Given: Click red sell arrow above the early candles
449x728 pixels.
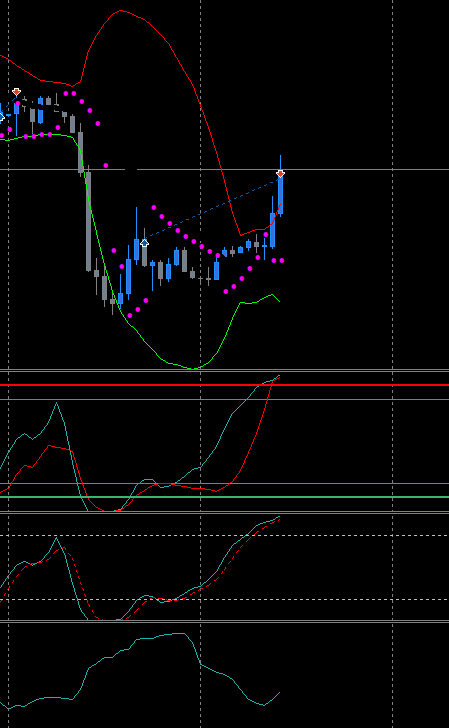Looking at the screenshot, I should tap(16, 92).
